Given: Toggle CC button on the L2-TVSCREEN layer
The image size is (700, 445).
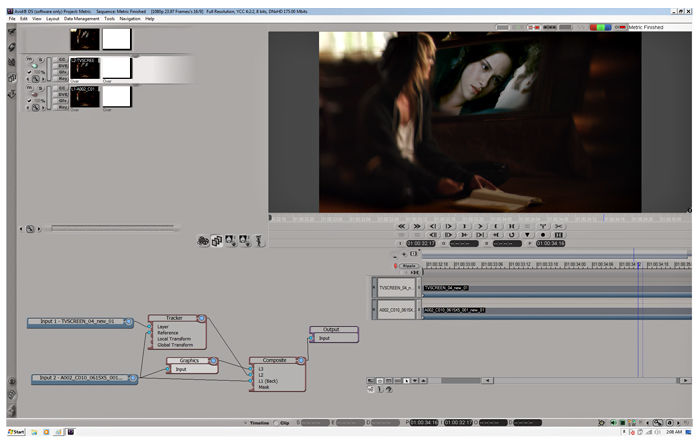Looking at the screenshot, I should [x=62, y=59].
